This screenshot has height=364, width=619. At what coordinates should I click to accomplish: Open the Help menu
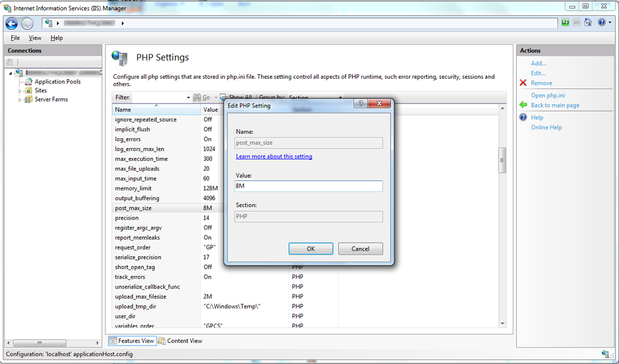[x=56, y=38]
